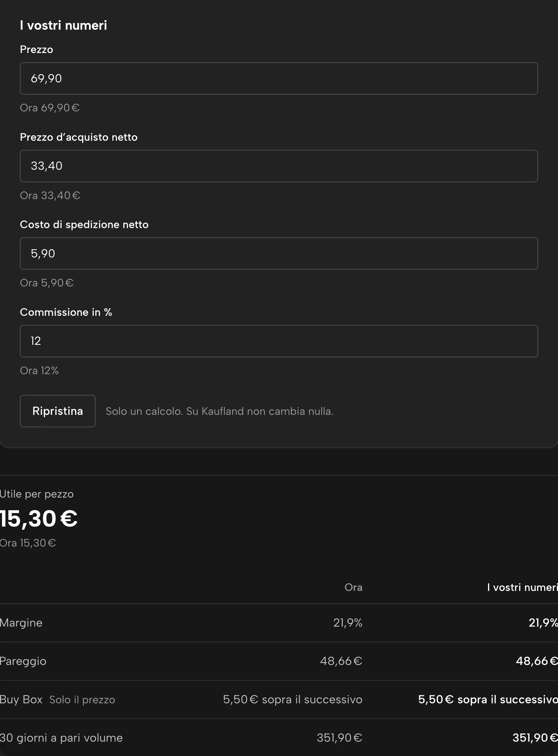
Task: Click the 'Commissione in %' label
Action: click(66, 312)
